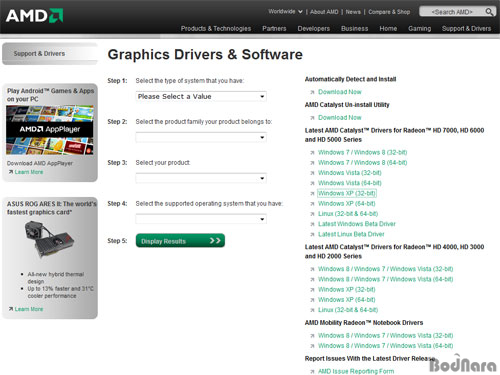Click the AMD logo
500x375 pixels.
point(34,16)
